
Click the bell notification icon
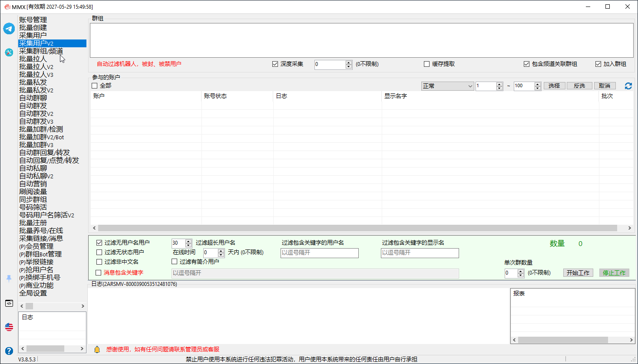pyautogui.click(x=97, y=349)
